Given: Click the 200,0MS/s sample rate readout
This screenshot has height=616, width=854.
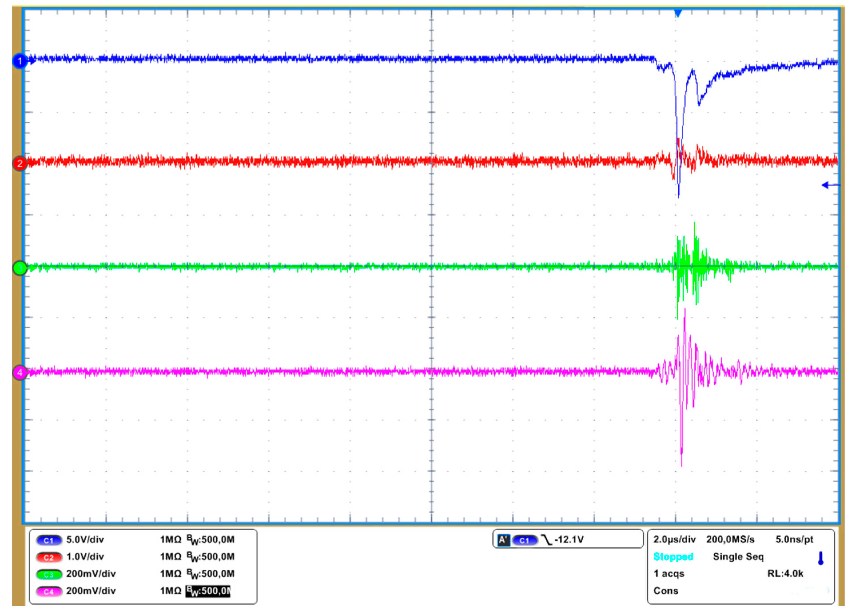Looking at the screenshot, I should pyautogui.click(x=730, y=539).
